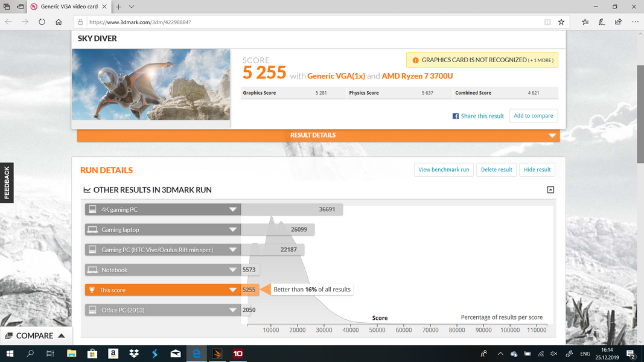
Task: Click the browser refresh icon
Action: 42,22
